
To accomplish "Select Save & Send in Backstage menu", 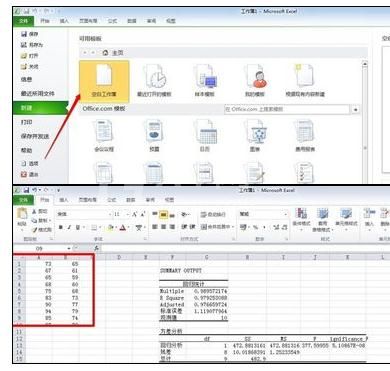I will (x=35, y=136).
